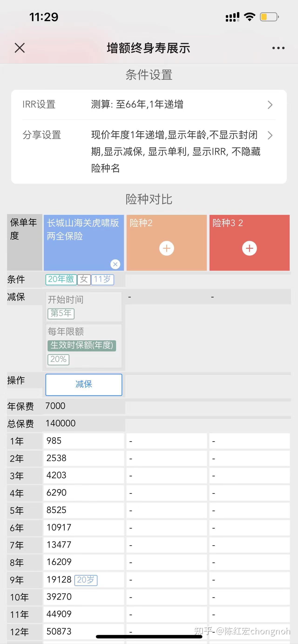Edit the 年保费 value 7000

point(55,406)
